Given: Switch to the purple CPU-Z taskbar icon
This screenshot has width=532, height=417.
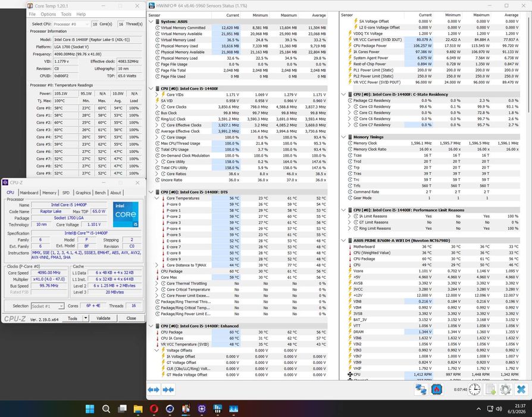Looking at the screenshot, I should click(202, 409).
